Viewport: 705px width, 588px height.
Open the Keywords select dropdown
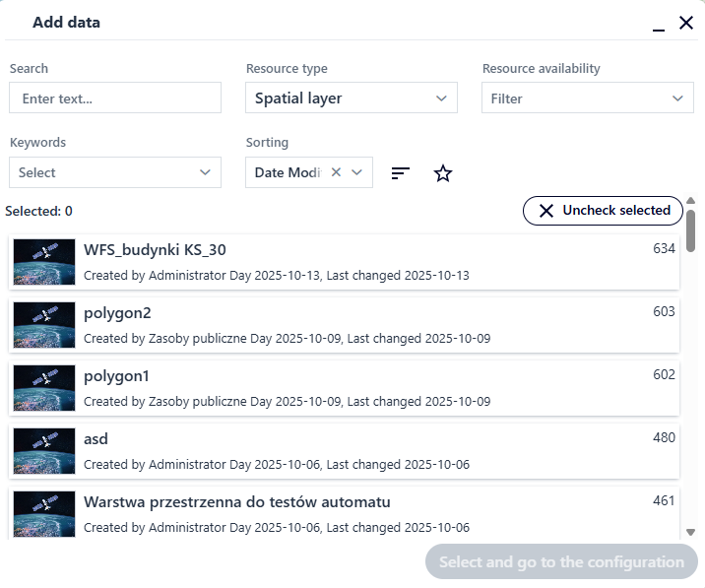[x=115, y=172]
